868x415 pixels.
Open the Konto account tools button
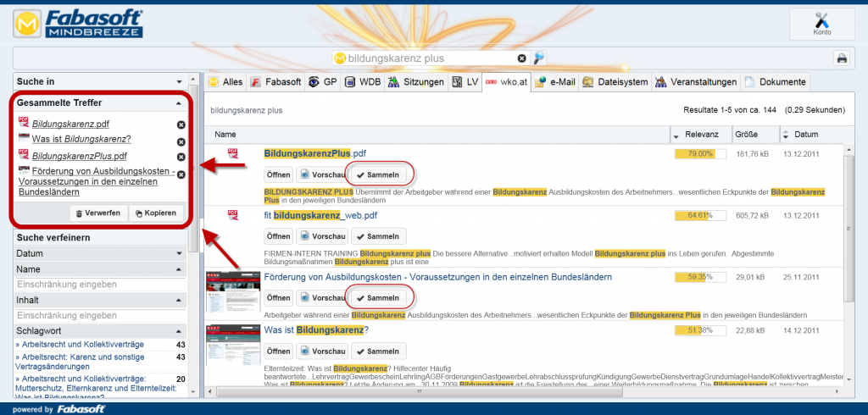pos(821,25)
